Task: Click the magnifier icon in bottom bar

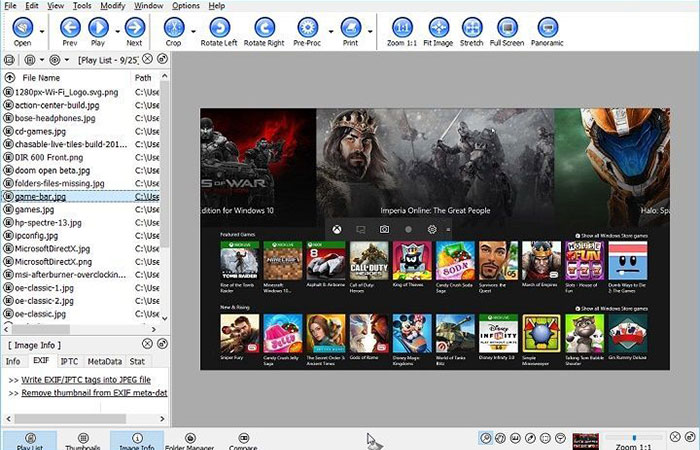Action: pos(486,438)
